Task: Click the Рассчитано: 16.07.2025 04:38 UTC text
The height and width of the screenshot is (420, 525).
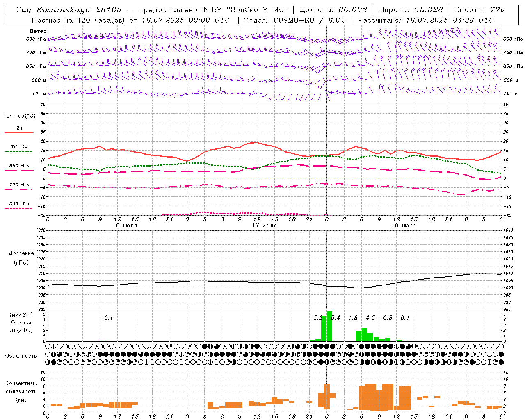Action: 426,20
